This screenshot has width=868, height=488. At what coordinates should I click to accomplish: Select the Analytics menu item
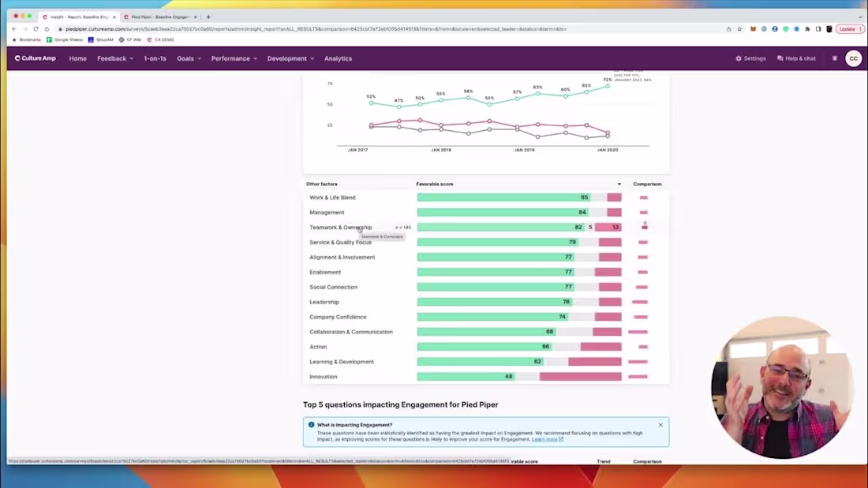pos(338,58)
